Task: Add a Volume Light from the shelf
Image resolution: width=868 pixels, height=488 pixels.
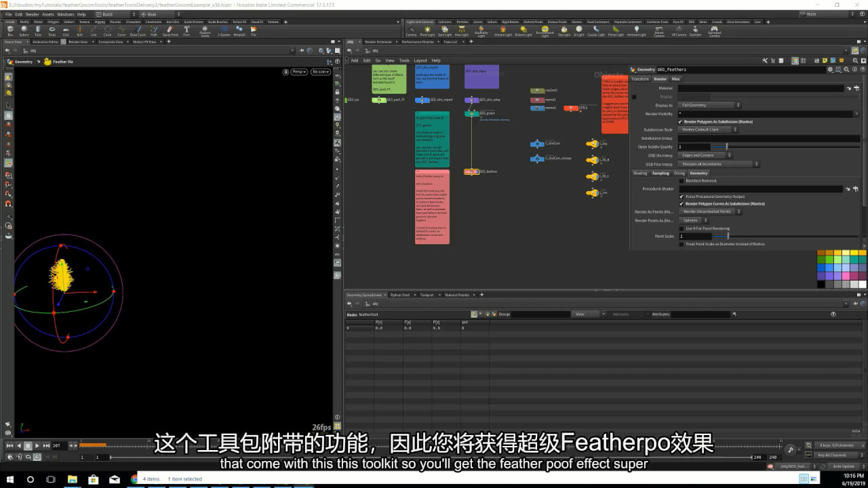Action: coord(502,31)
